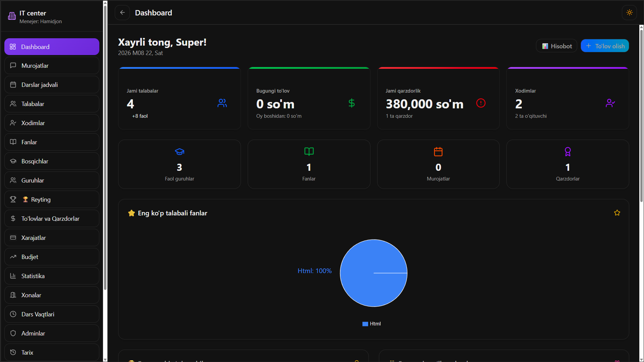This screenshot has width=644, height=362.
Task: Click the sidebar vertical scrollbar
Action: (x=105, y=148)
